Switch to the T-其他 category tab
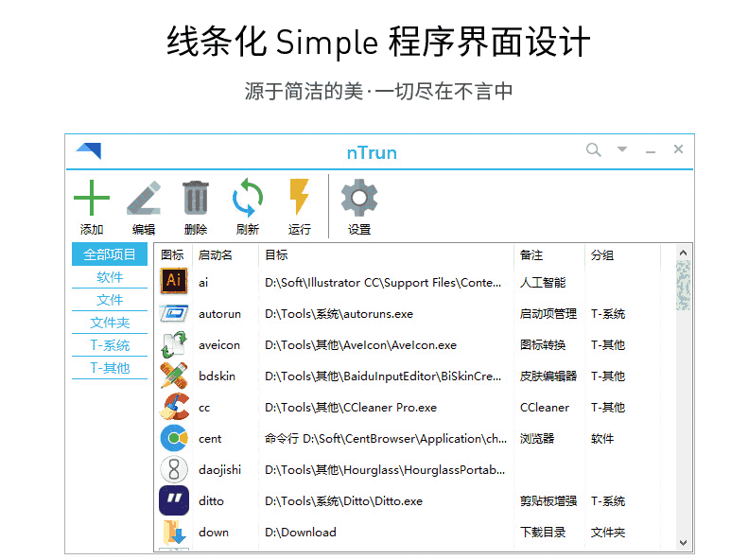Viewport: 731px width, 560px height. 110,368
